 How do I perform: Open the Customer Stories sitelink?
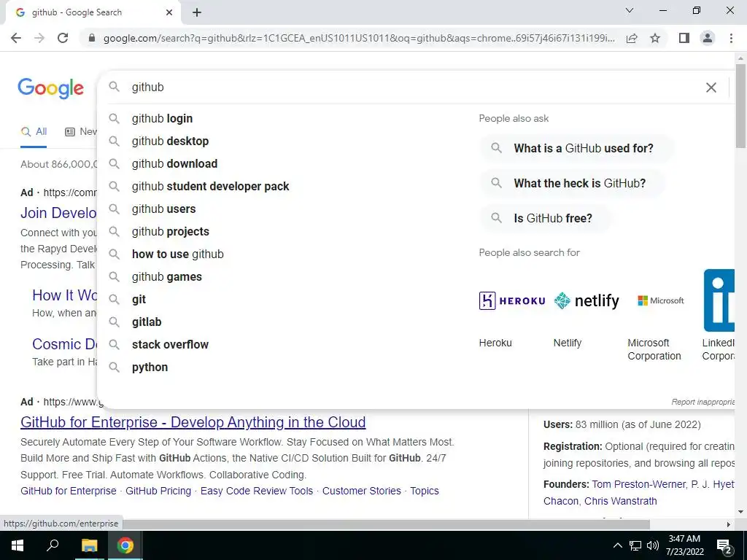click(362, 491)
